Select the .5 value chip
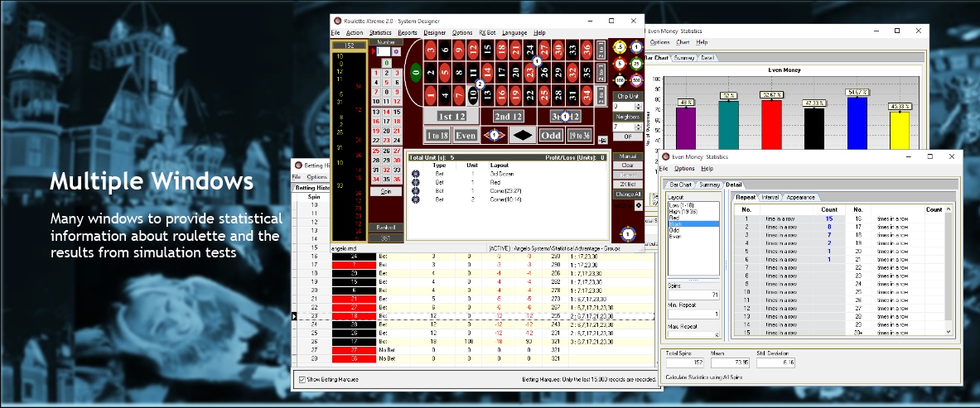This screenshot has width=980, height=408. point(619,47)
